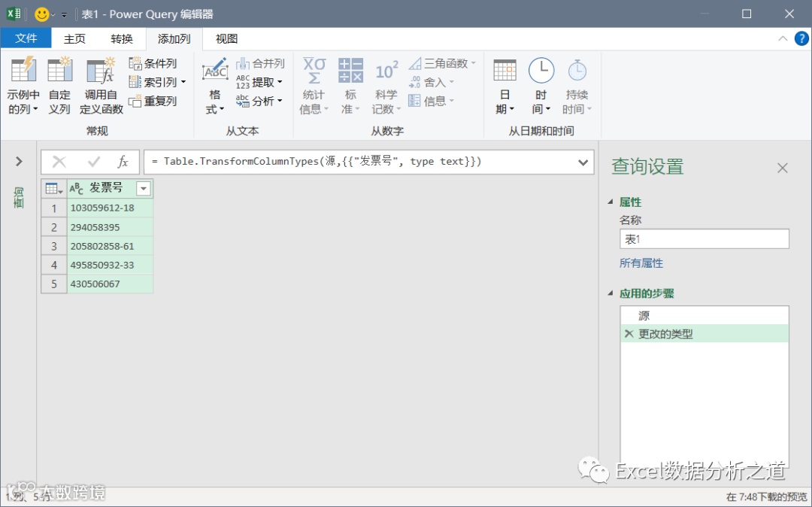Image resolution: width=812 pixels, height=507 pixels.
Task: Click the fx add step icon
Action: [x=123, y=162]
